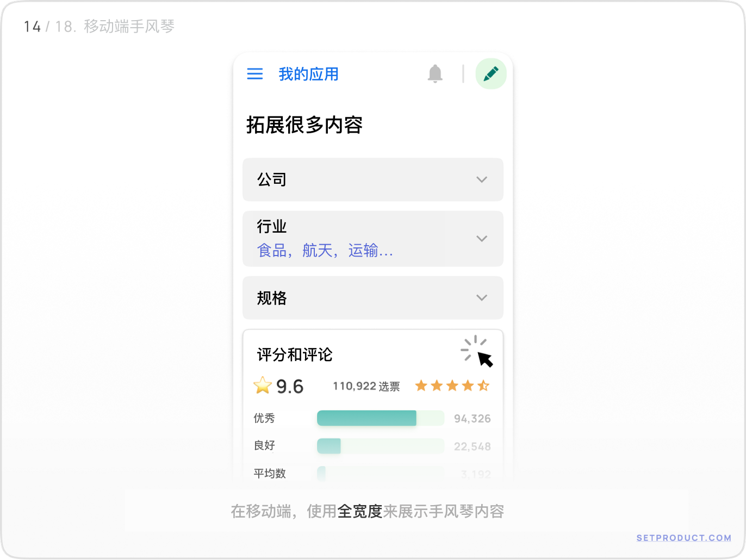Click the third orange rating star
This screenshot has width=746, height=560.
pos(452,386)
